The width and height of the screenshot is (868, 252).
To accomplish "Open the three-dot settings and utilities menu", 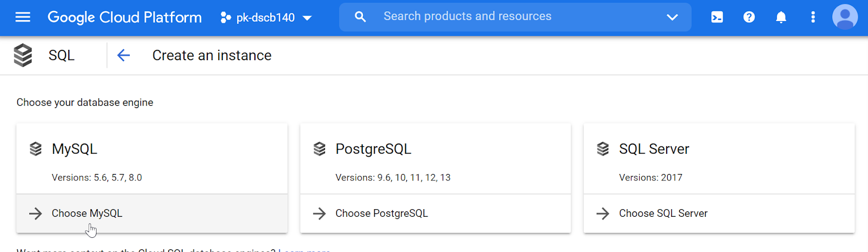I will pos(813,17).
